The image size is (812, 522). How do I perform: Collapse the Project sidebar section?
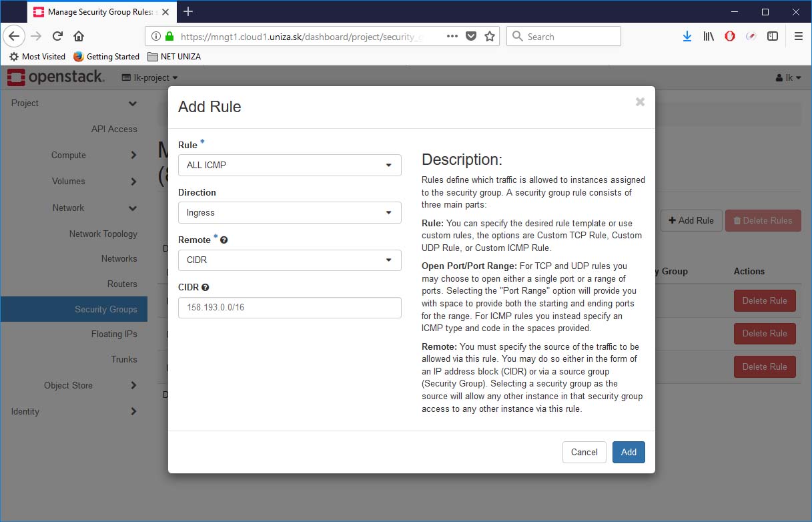pos(74,103)
